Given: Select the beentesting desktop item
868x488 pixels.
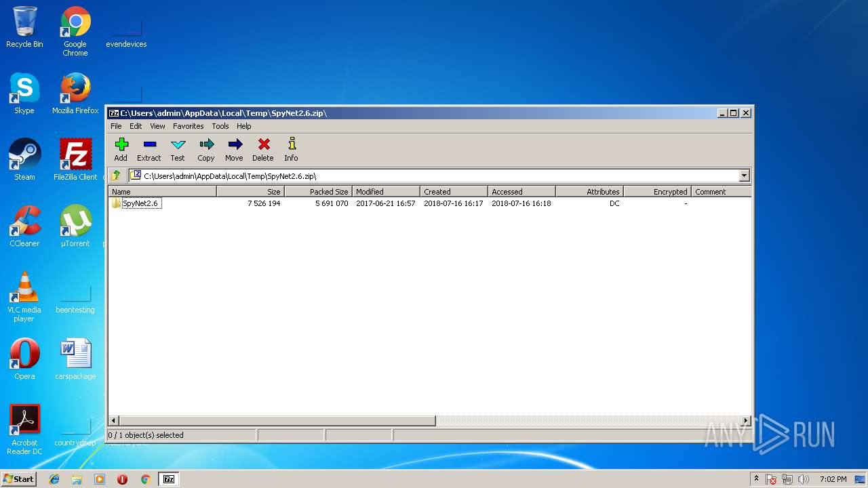Looking at the screenshot, I should pos(75,298).
